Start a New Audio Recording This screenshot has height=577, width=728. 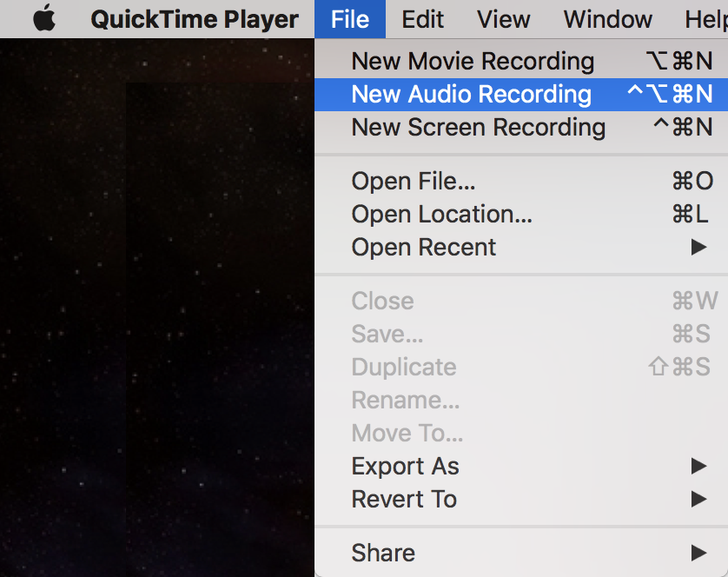pyautogui.click(x=521, y=95)
